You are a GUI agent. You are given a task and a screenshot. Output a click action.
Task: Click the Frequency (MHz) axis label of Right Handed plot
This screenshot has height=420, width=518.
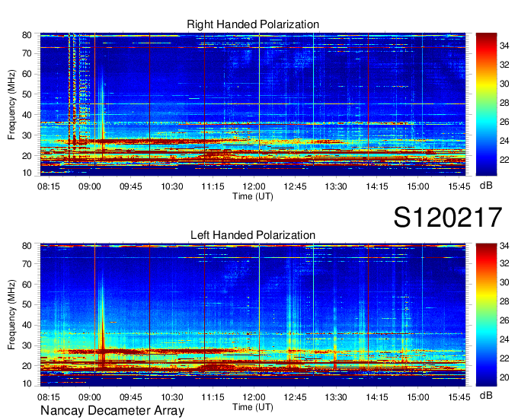tap(11, 104)
